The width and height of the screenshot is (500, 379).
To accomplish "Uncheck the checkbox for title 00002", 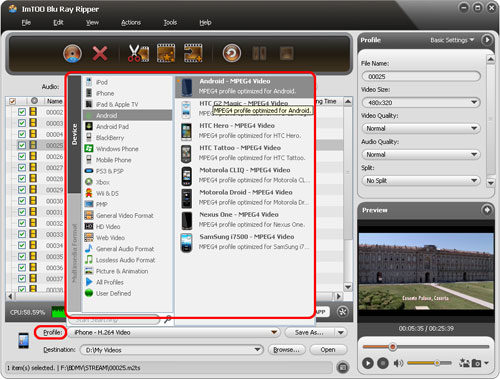I will click(x=22, y=112).
